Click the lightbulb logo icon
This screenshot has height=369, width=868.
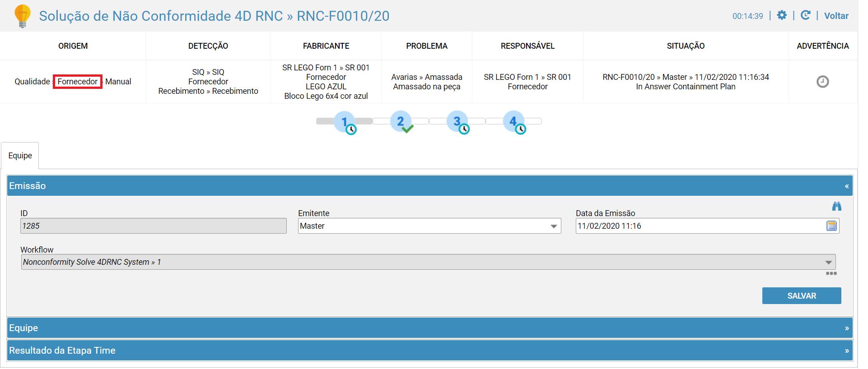click(x=22, y=16)
